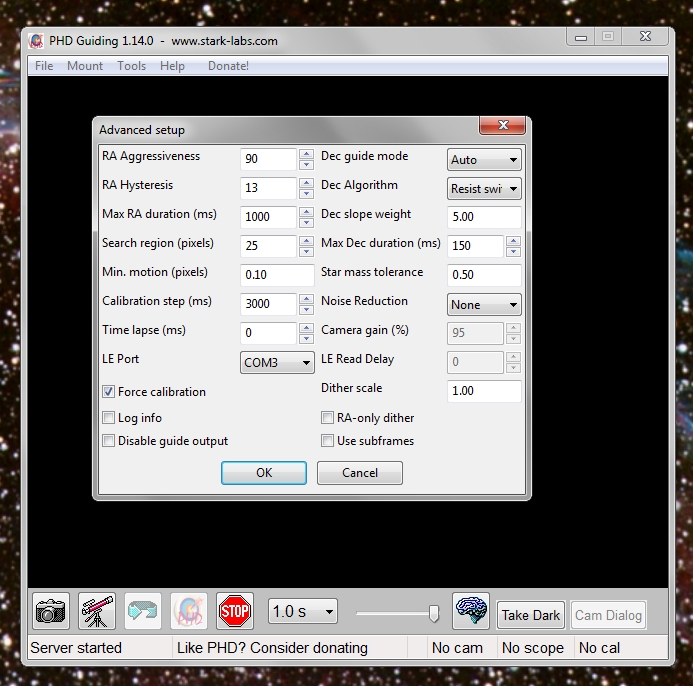Image resolution: width=693 pixels, height=686 pixels.
Task: Click the RA Hysteresis value field
Action: coord(268,188)
